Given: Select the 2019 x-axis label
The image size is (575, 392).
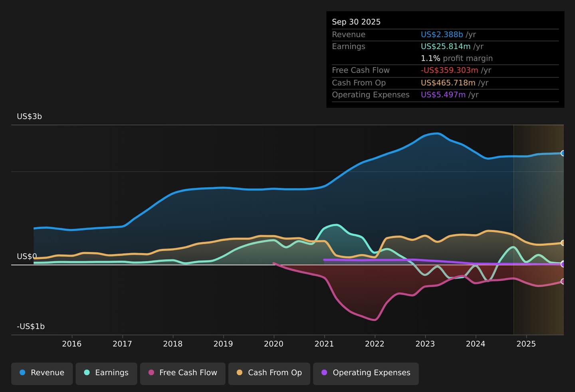Looking at the screenshot, I should [223, 344].
